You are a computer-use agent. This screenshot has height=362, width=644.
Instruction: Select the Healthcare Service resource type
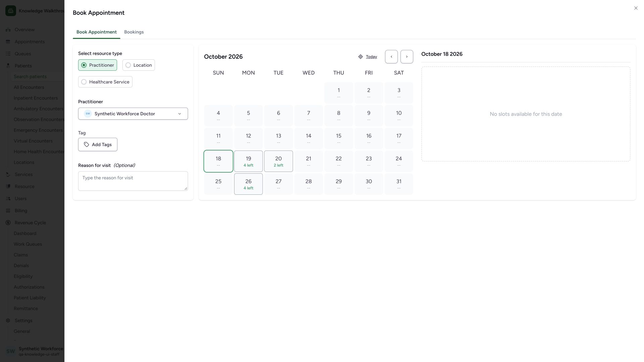(105, 82)
